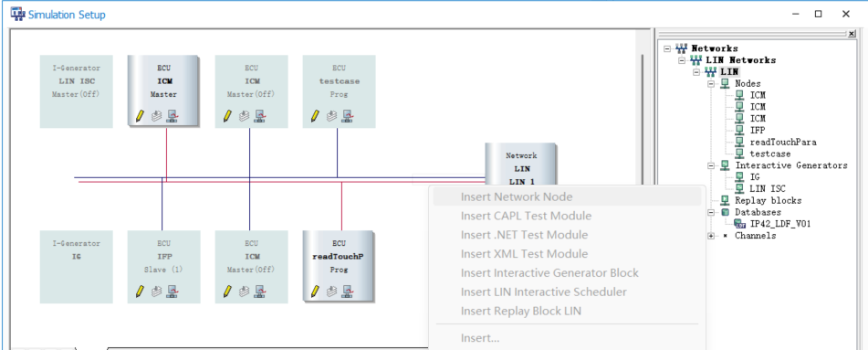The width and height of the screenshot is (868, 350).
Task: Click the pencil icon on IFP Slave ECU
Action: (140, 291)
